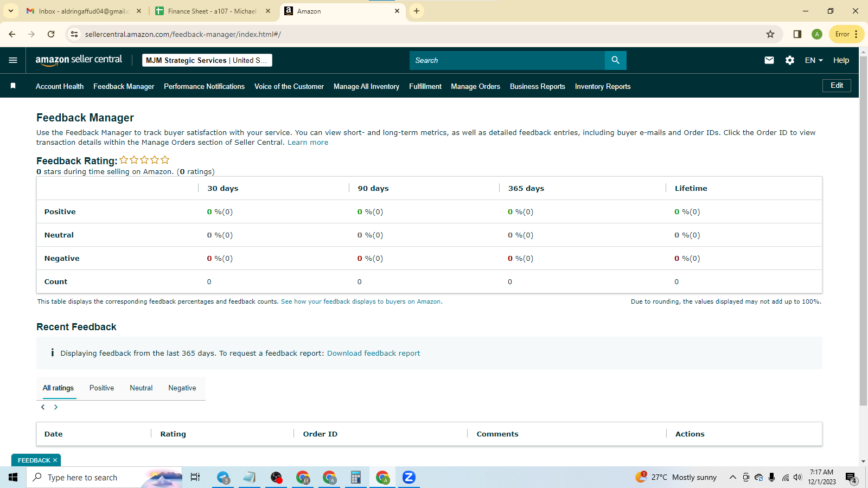Open Wi-Fi network settings in system tray
The image size is (868, 488).
[785, 477]
